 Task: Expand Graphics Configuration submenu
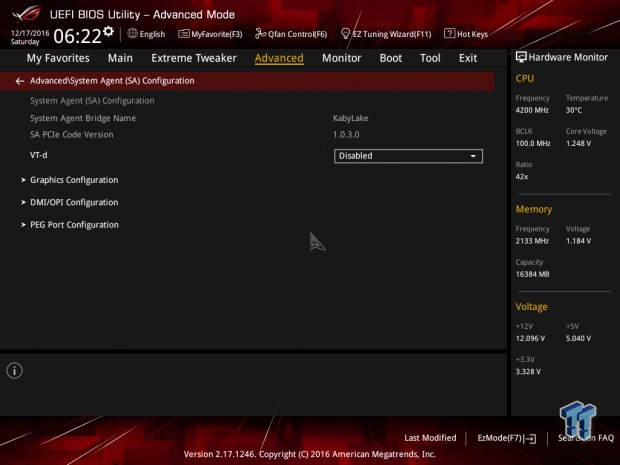(74, 180)
